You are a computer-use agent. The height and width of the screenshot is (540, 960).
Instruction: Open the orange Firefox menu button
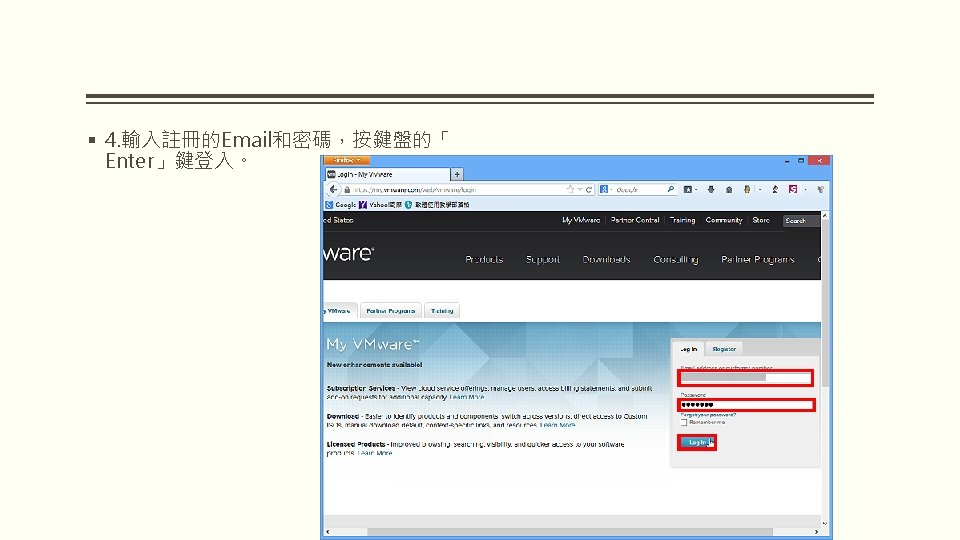[347, 160]
